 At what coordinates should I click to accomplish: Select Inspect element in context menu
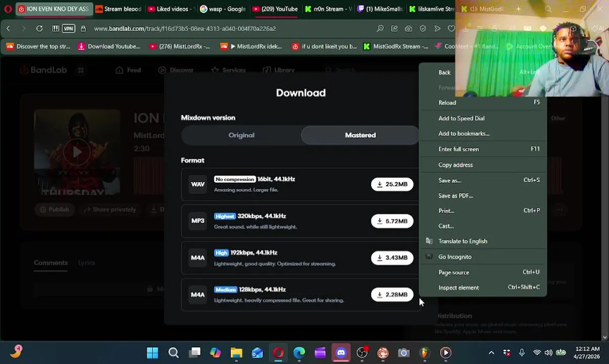click(x=483, y=288)
